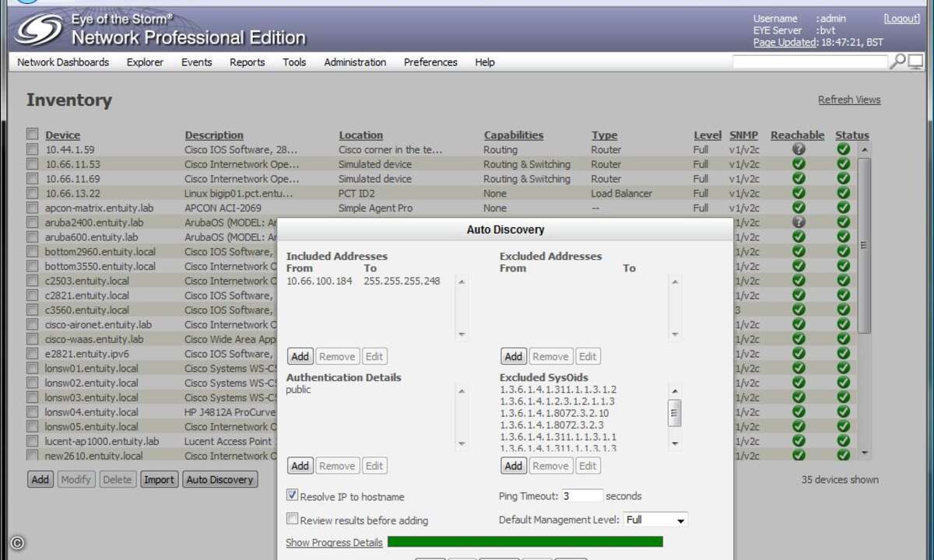Screen dimensions: 934x560
Task: Tick the checkbox for e2821.entuity.ipv6
Action: point(32,353)
